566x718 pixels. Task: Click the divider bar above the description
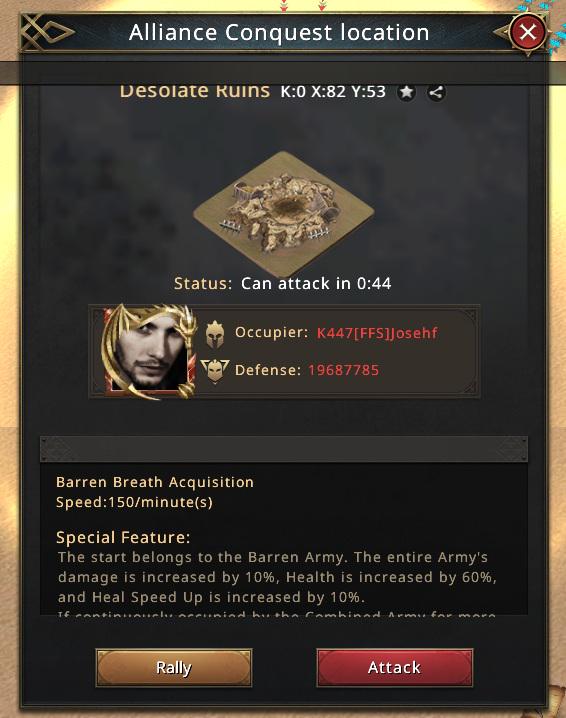coord(284,449)
